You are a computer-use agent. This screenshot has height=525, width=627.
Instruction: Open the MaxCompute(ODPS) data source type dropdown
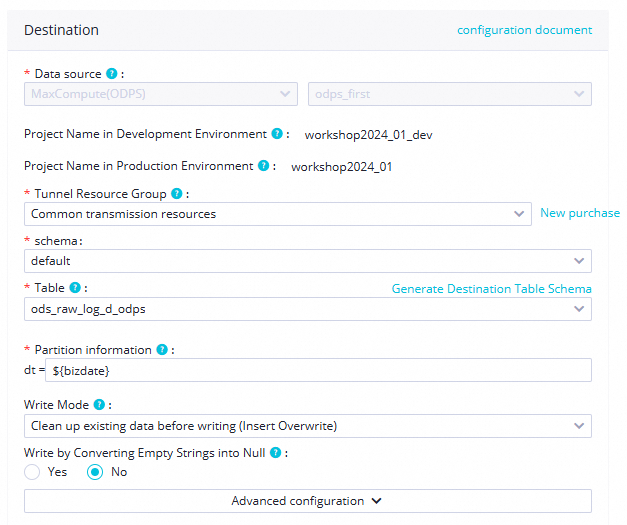click(160, 94)
